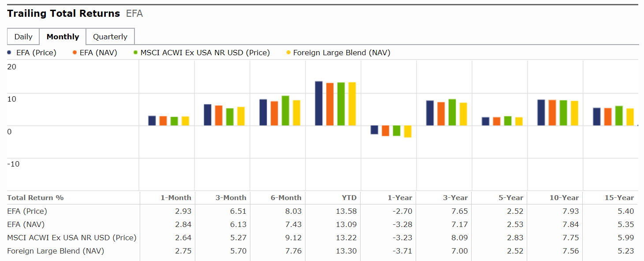The width and height of the screenshot is (644, 261).
Task: Click the yellow 1-Year negative bar
Action: (x=408, y=132)
